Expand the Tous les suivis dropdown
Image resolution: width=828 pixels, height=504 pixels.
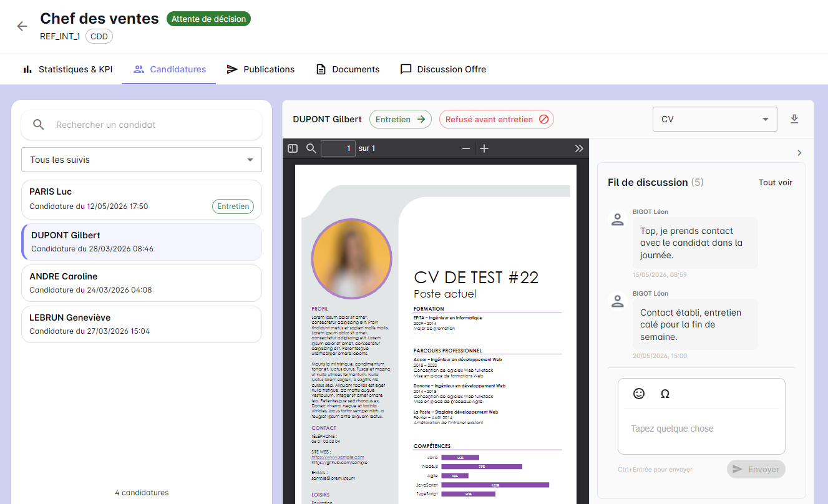click(x=142, y=160)
